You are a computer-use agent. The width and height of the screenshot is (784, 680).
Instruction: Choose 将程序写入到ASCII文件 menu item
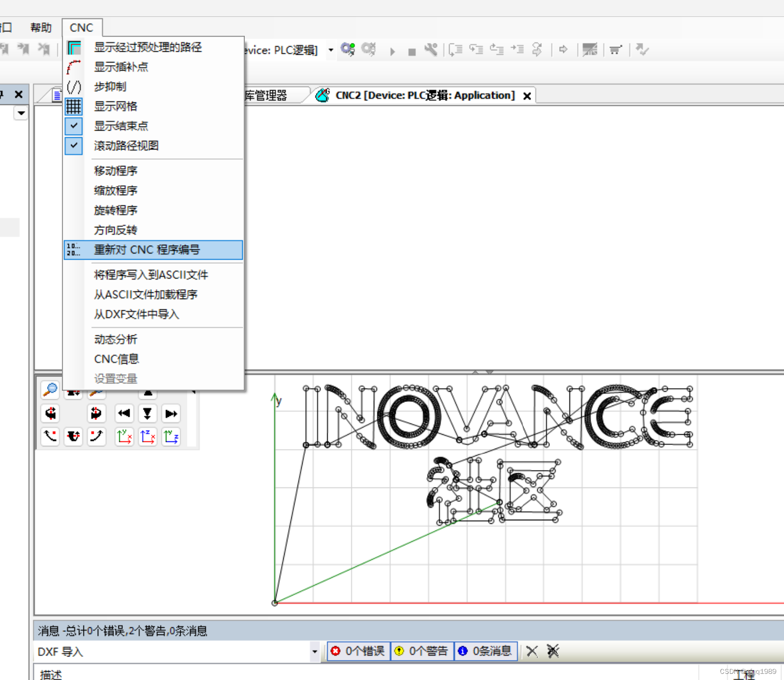[x=153, y=274]
